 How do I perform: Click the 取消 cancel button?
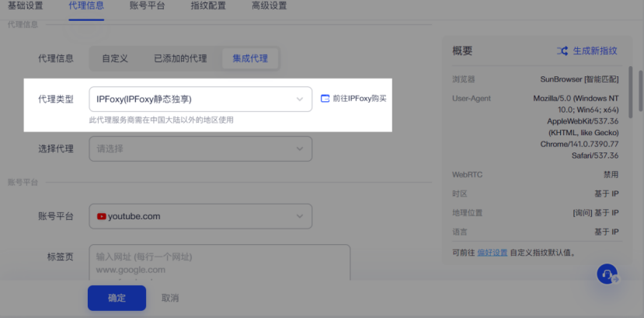point(170,298)
